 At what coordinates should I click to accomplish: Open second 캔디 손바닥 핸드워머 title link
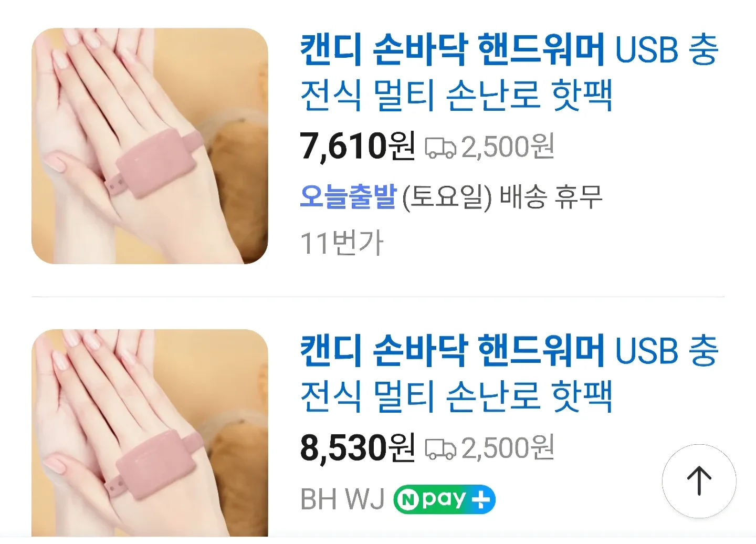509,373
